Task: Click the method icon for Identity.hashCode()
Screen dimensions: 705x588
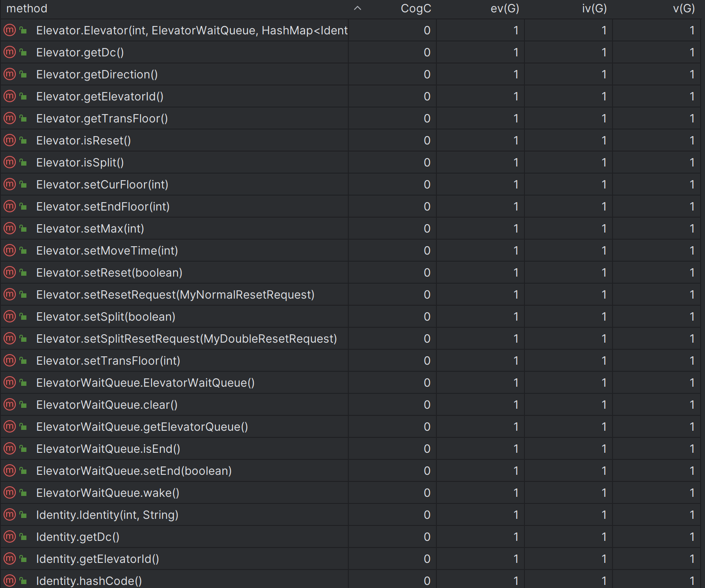Action: 10,581
